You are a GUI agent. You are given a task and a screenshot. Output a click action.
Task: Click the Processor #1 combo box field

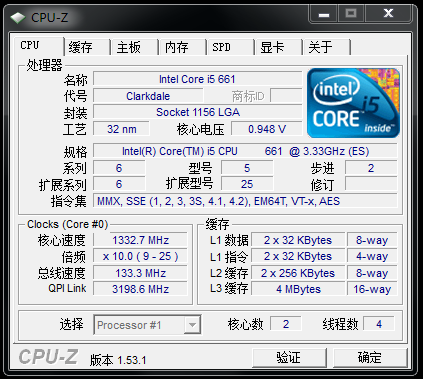tap(147, 324)
